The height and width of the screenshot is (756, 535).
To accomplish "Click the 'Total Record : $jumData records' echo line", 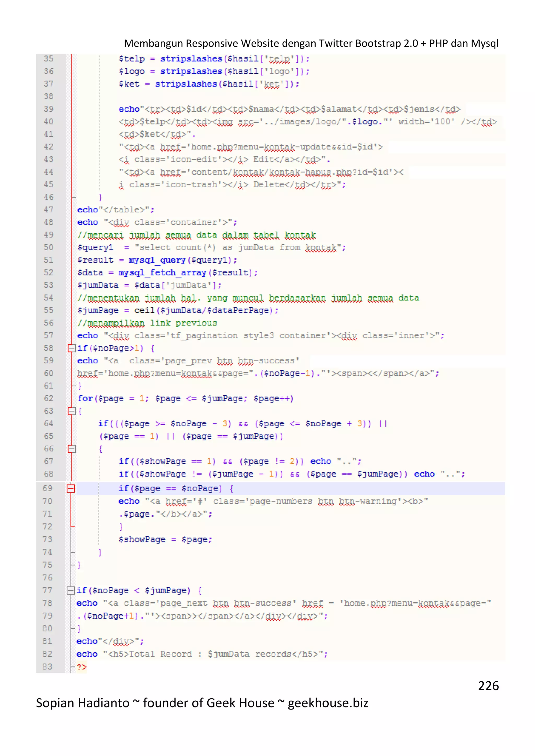I will coord(202,654).
